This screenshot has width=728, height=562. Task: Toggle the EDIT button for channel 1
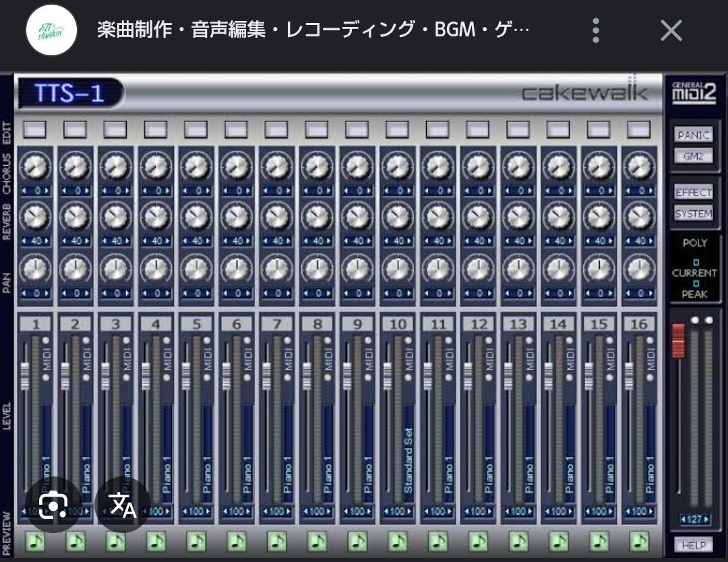(35, 129)
